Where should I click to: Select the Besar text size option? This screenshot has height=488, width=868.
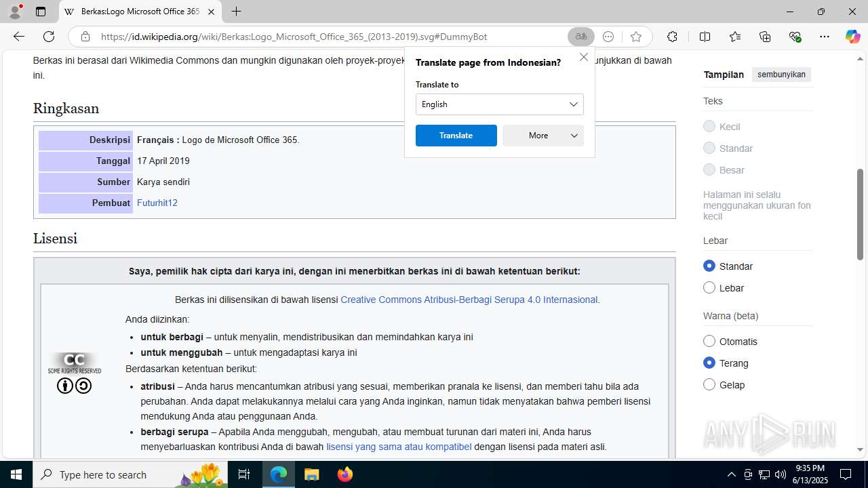click(x=709, y=170)
